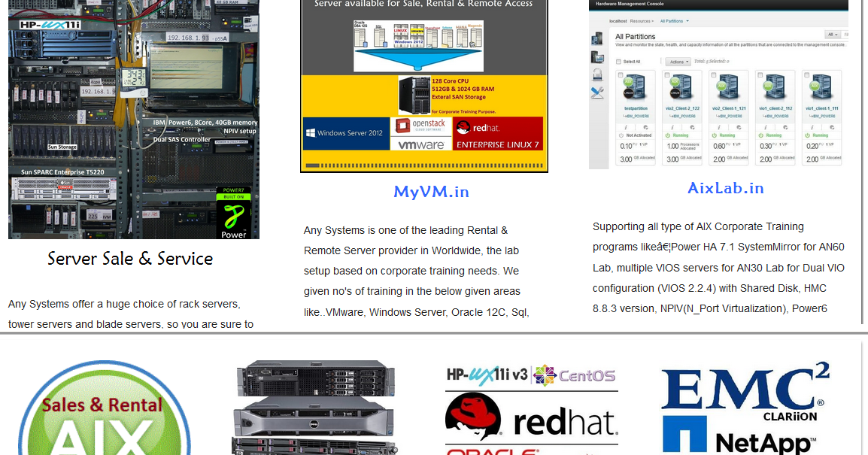This screenshot has width=868, height=455.
Task: Open the MyVM.in link
Action: coord(431,191)
